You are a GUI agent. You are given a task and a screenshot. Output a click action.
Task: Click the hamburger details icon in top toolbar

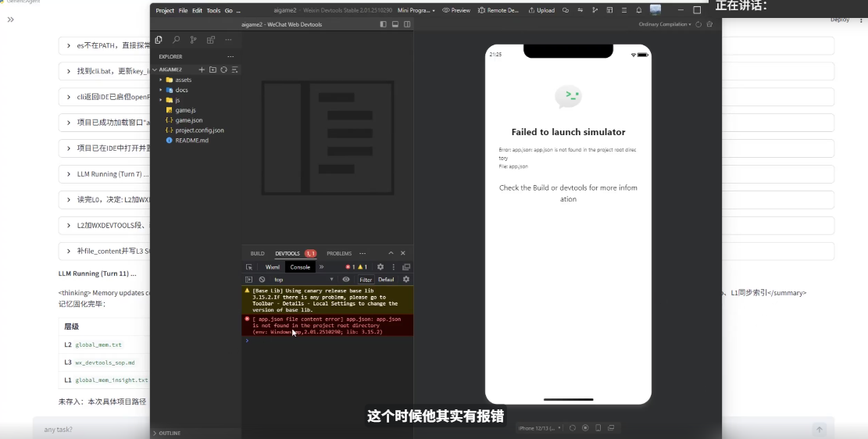point(624,10)
